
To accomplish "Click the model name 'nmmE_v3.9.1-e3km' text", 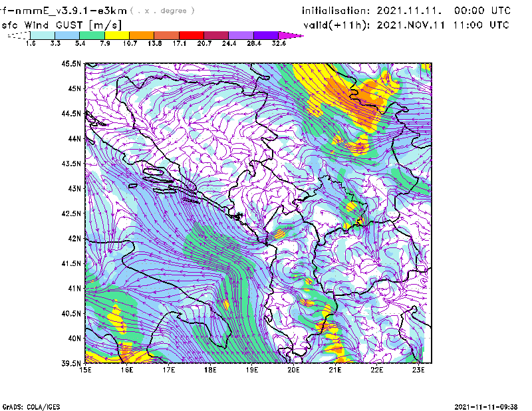I will [69, 11].
